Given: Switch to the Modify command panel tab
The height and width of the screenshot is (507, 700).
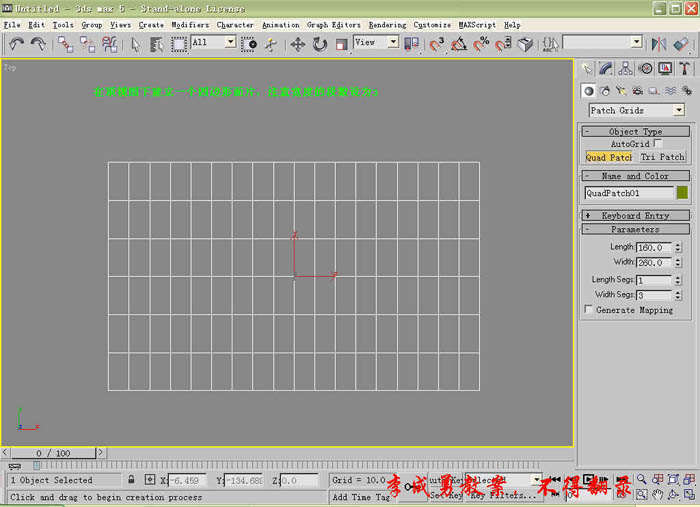Looking at the screenshot, I should tap(606, 68).
